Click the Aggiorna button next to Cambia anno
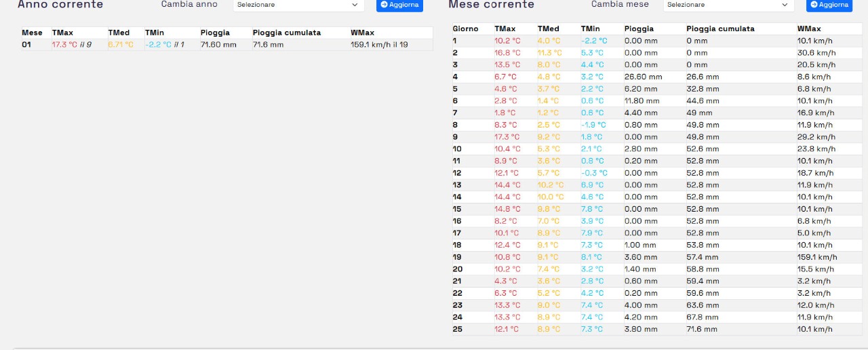 pyautogui.click(x=399, y=5)
